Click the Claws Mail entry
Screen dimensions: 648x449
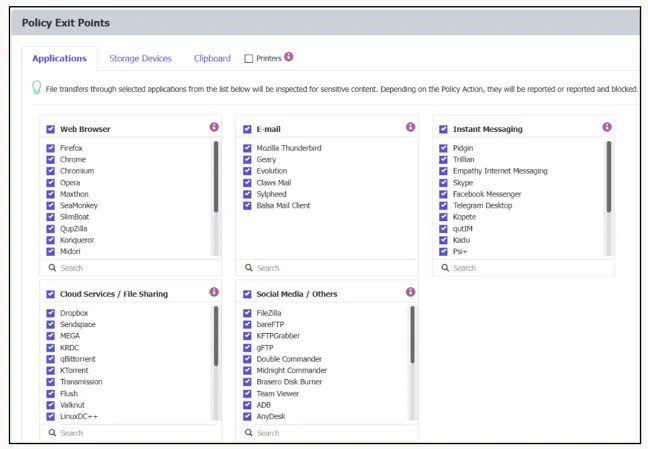274,182
